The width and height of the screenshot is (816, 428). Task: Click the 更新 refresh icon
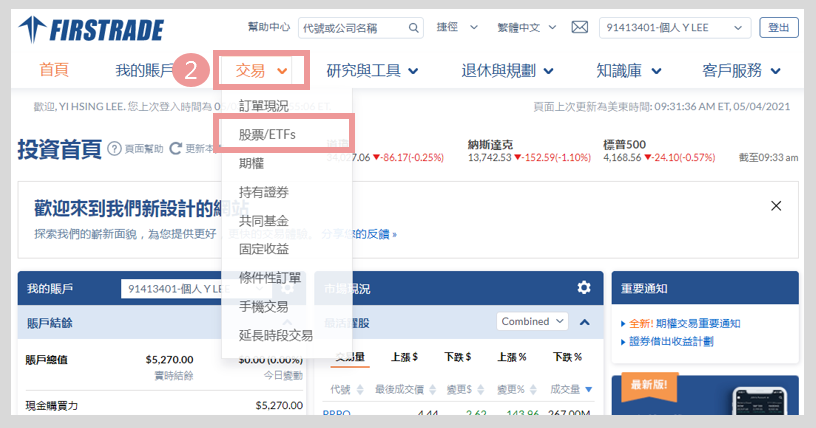click(175, 149)
